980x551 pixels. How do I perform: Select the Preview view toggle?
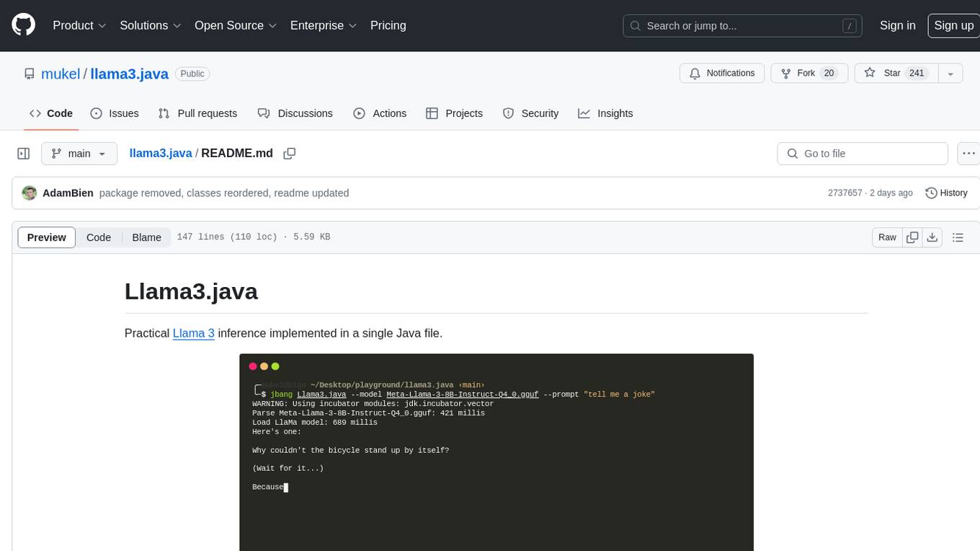point(47,237)
